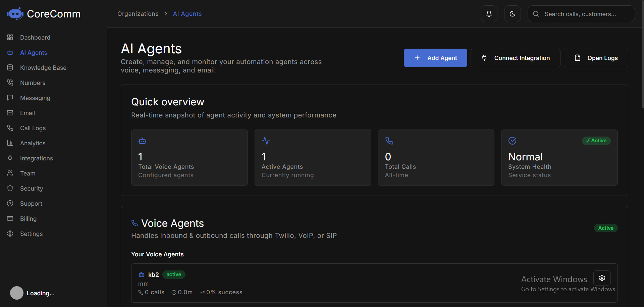Image resolution: width=644 pixels, height=307 pixels.
Task: Select the Integrations plug icon
Action: [10, 158]
